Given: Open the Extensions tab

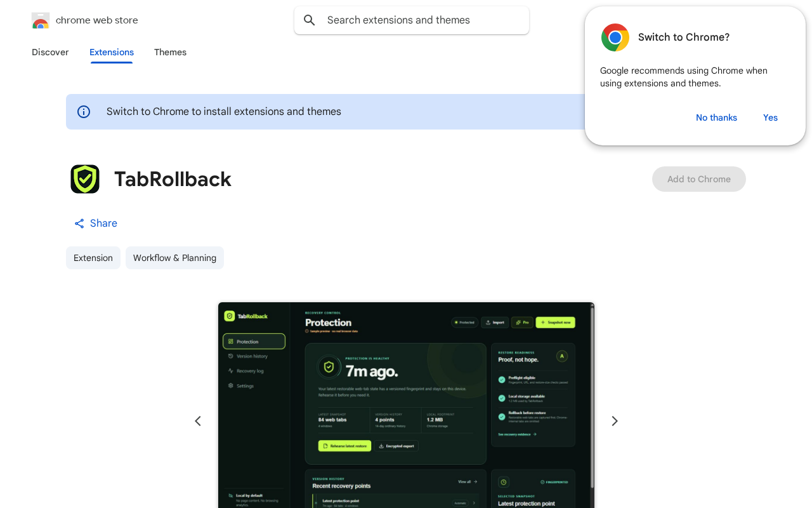Looking at the screenshot, I should tap(112, 52).
